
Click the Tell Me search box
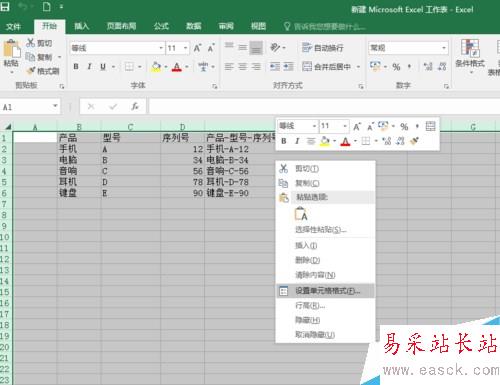[325, 26]
